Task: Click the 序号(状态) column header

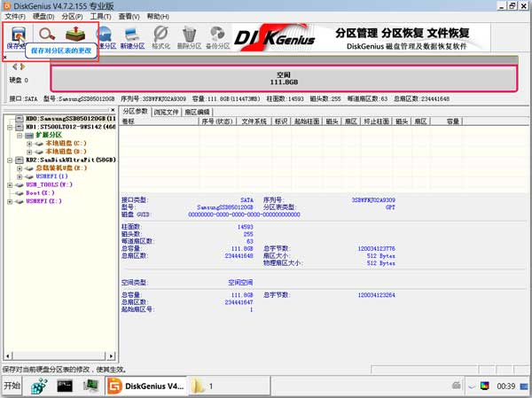Action: click(x=217, y=121)
